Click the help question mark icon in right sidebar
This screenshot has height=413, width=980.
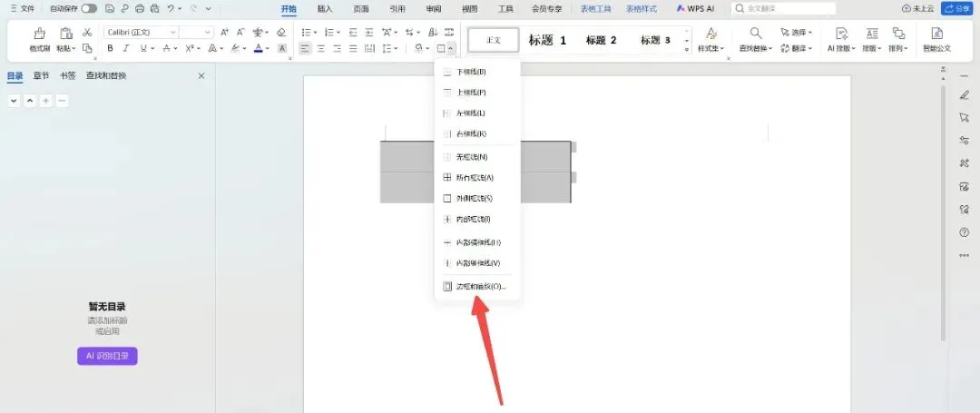(x=964, y=232)
